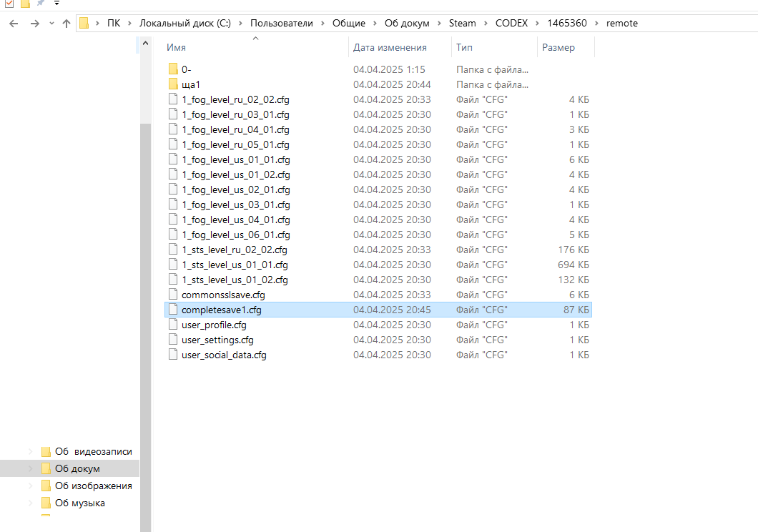
Task: Click Общие breadcrumb in address bar
Action: (348, 23)
